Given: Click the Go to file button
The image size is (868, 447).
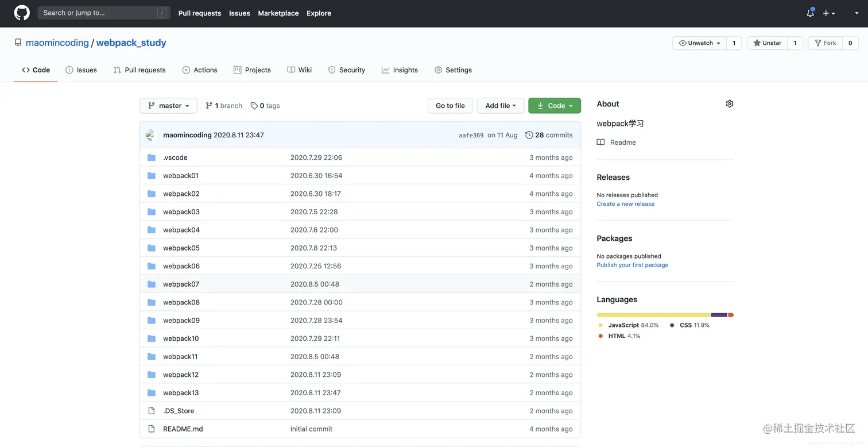Looking at the screenshot, I should pos(450,106).
